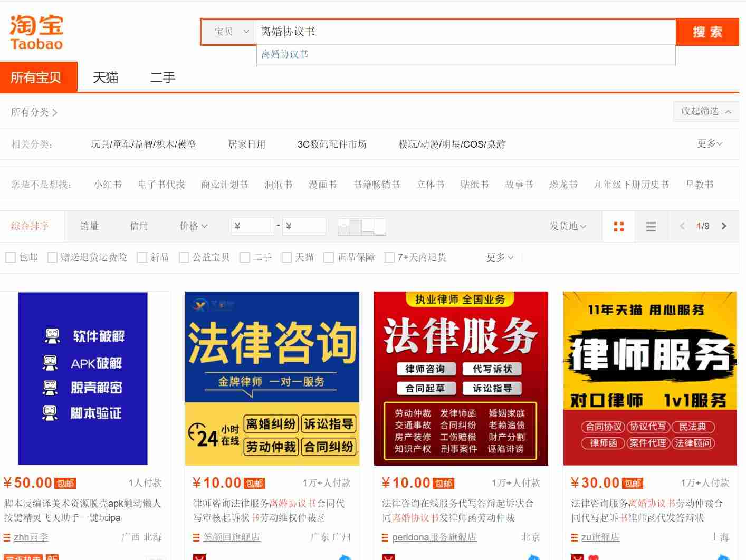The width and height of the screenshot is (746, 560).
Task: Click the 电子书代找 suggestion
Action: 161,185
